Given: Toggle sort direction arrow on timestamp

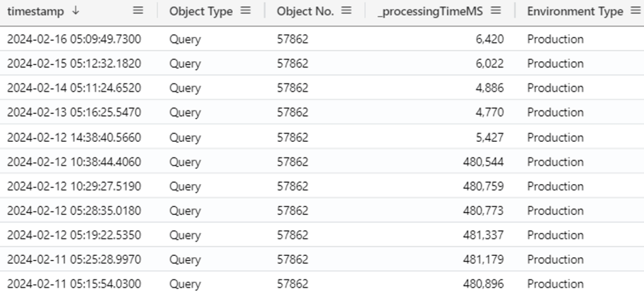Looking at the screenshot, I should [76, 11].
